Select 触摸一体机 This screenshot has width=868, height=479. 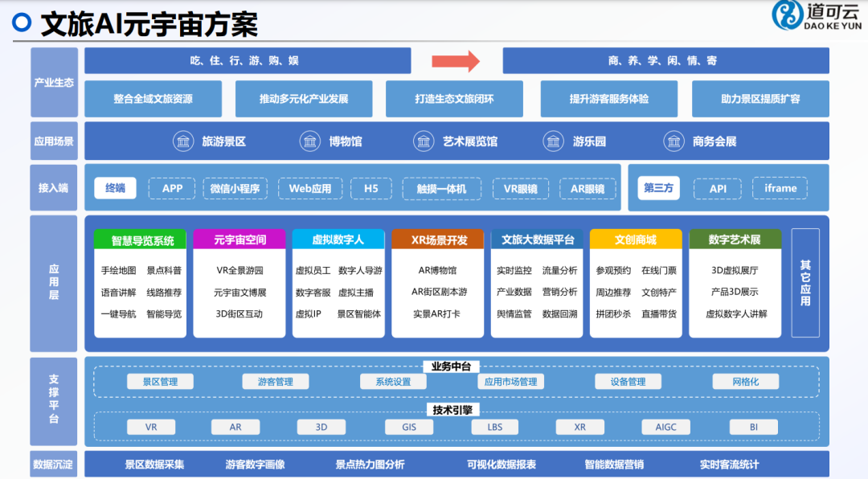tap(441, 189)
